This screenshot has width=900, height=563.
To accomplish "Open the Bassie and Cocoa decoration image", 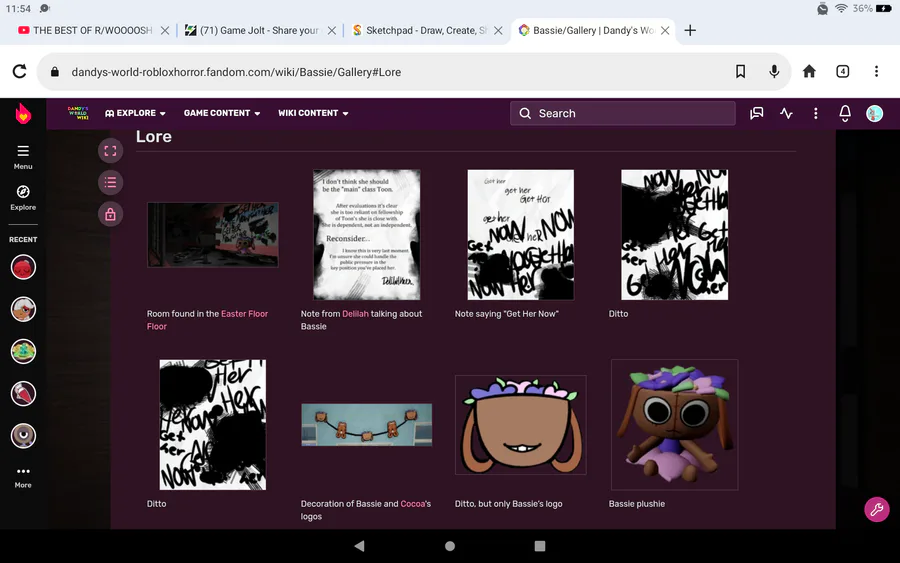I will pyautogui.click(x=367, y=425).
